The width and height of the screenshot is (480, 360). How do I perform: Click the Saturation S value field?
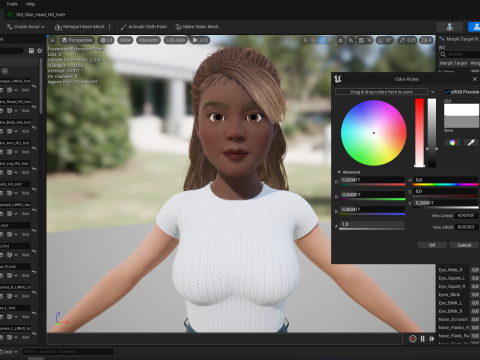(446, 191)
